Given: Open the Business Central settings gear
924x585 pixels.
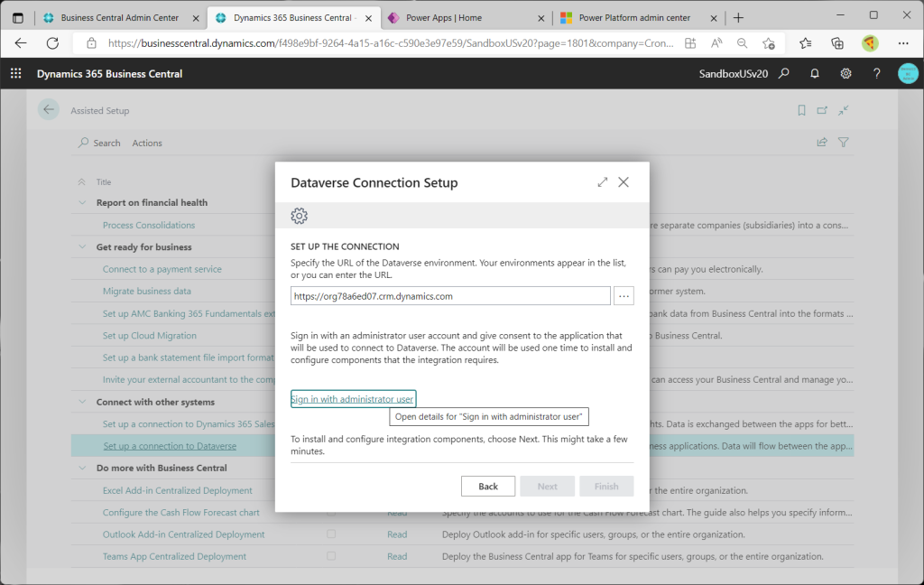Looking at the screenshot, I should point(845,73).
